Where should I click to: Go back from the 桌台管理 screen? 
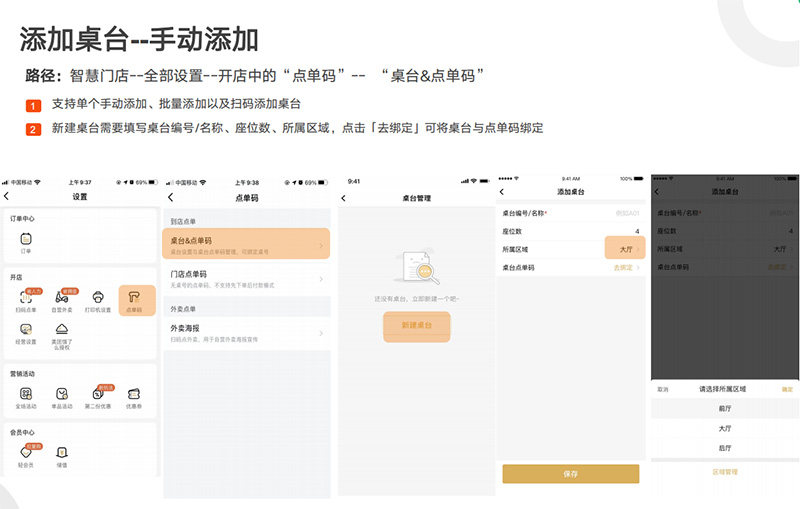pos(343,198)
